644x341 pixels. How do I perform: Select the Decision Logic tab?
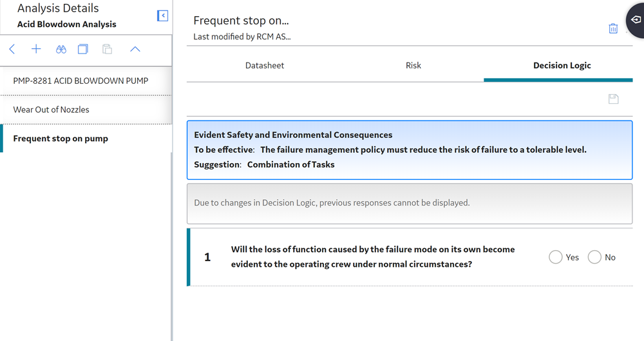click(562, 65)
